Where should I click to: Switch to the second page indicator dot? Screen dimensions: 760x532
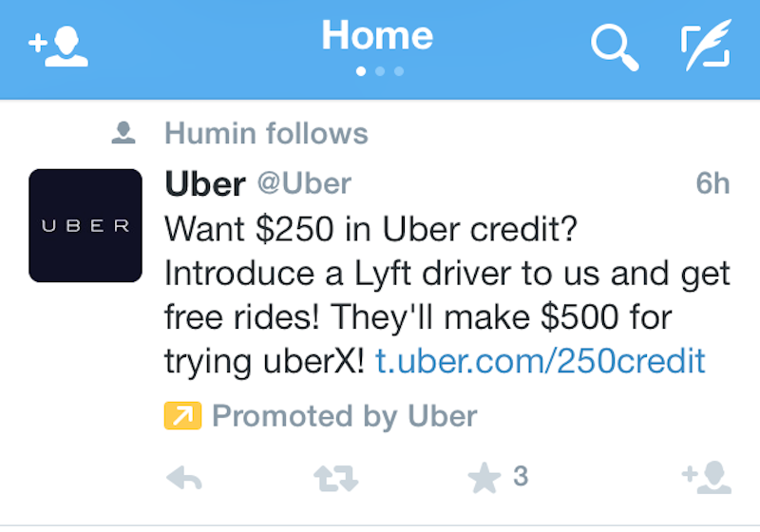point(380,71)
